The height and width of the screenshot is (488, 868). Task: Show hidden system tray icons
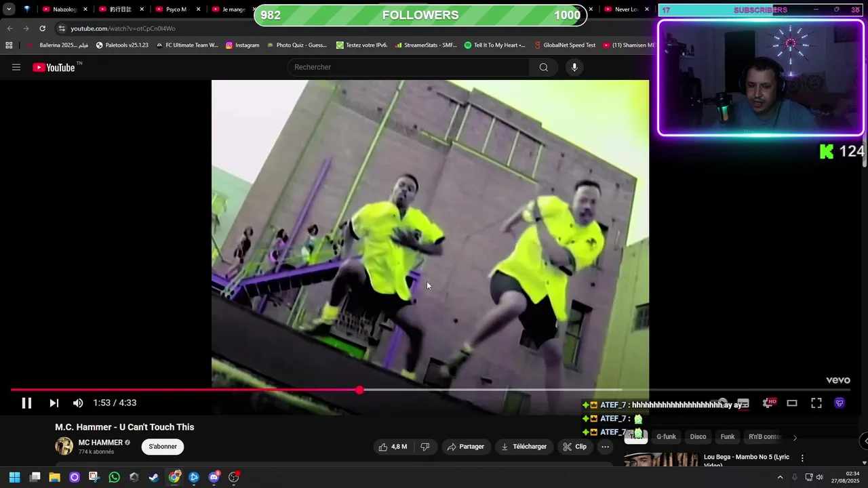(780, 477)
